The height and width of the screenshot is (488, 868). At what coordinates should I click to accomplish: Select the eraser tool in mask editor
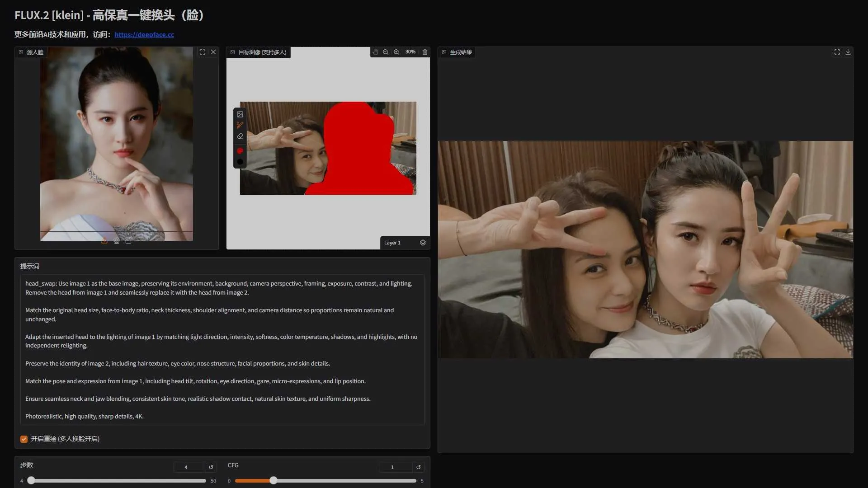tap(240, 136)
